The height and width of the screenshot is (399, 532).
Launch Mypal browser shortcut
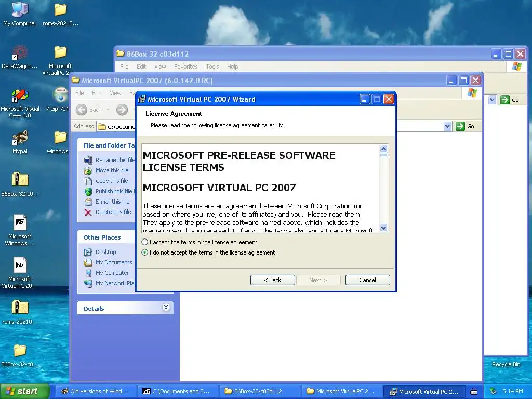tap(20, 142)
